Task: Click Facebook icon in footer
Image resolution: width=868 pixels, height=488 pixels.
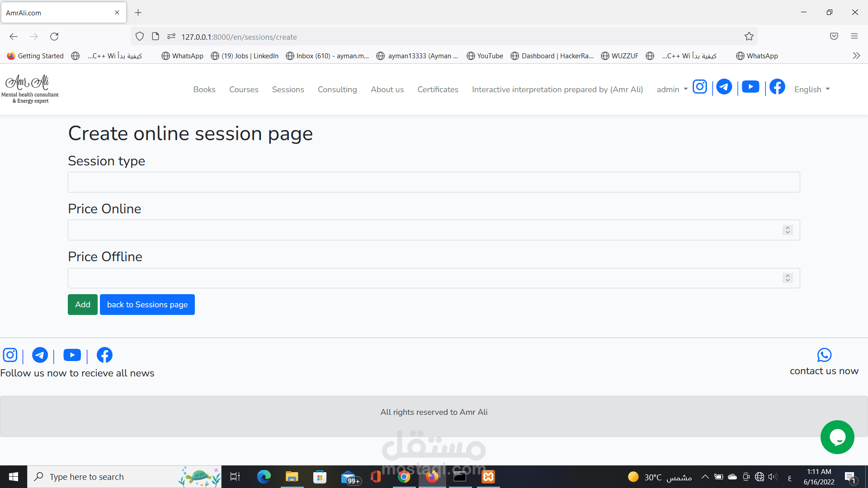Action: (104, 355)
